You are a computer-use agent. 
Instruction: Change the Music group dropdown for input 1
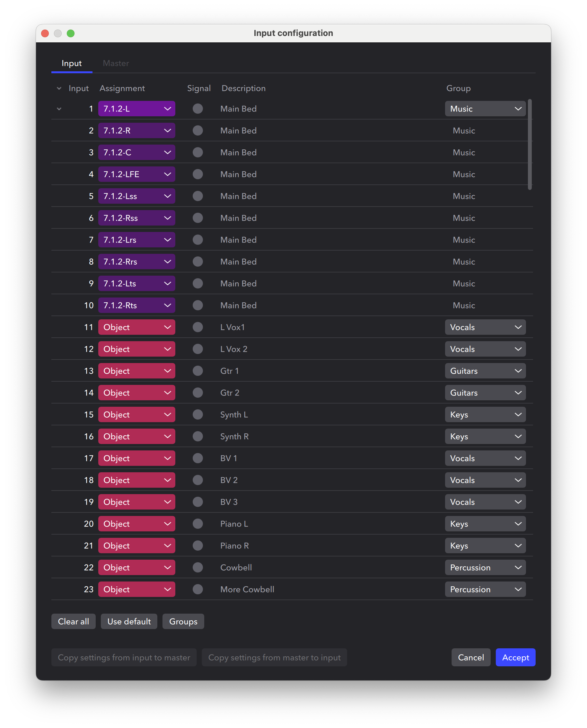pyautogui.click(x=485, y=109)
